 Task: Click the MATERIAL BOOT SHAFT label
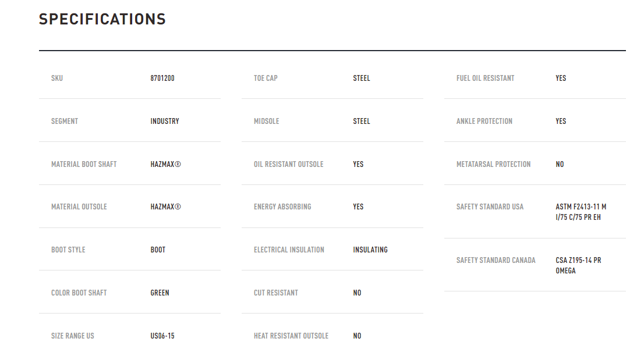[84, 165]
